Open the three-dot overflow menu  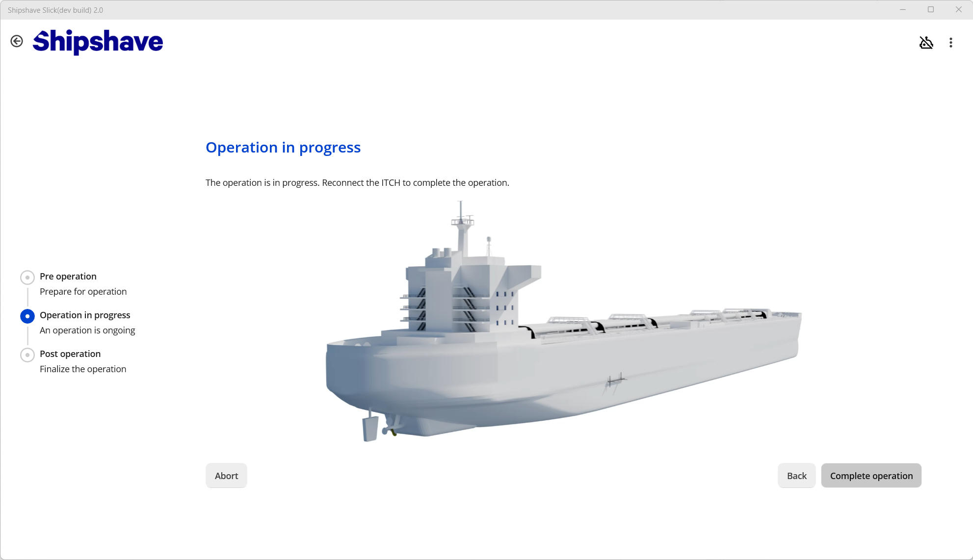[x=950, y=43]
